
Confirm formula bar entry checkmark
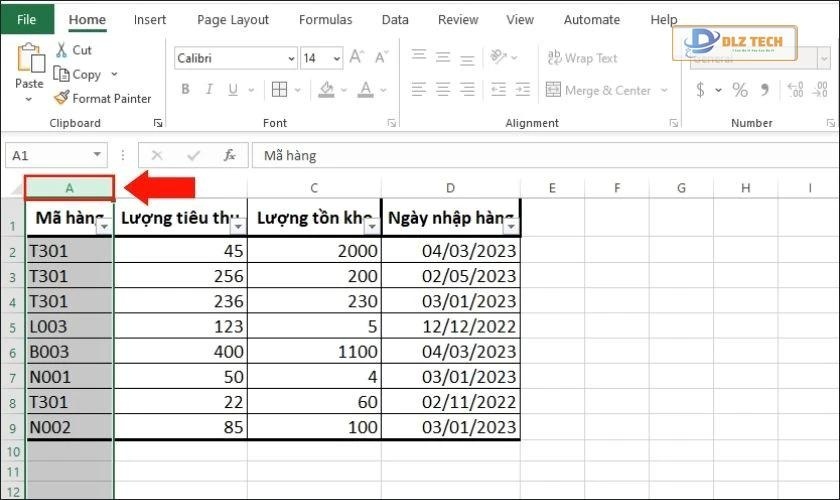[193, 155]
